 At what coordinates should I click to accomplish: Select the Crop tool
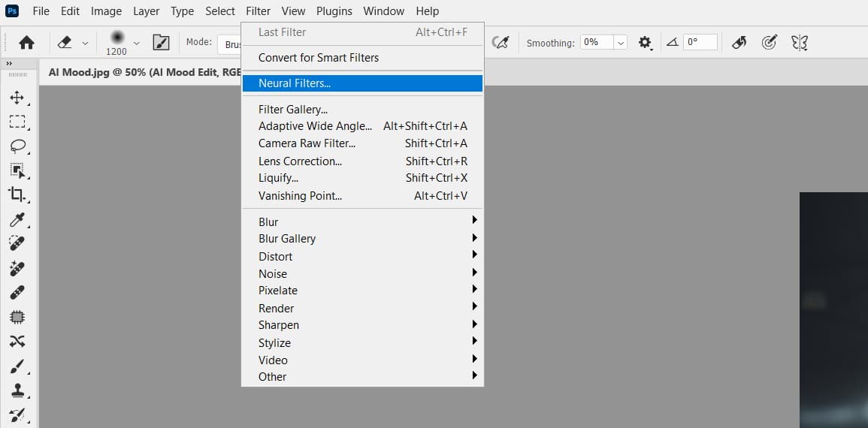[17, 194]
